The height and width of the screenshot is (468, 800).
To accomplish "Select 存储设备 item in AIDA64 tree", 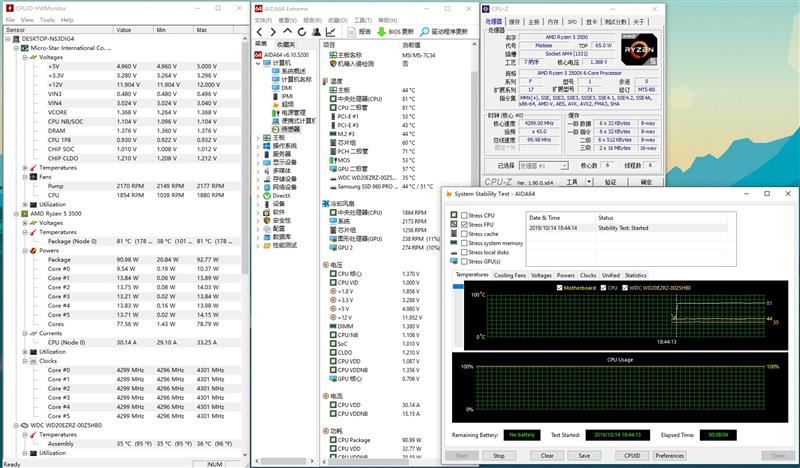I will [280, 179].
